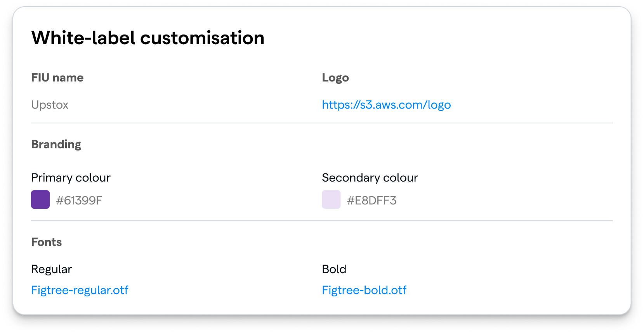Viewport: 644px width, 334px height.
Task: Click the Primary colour label
Action: pyautogui.click(x=71, y=178)
